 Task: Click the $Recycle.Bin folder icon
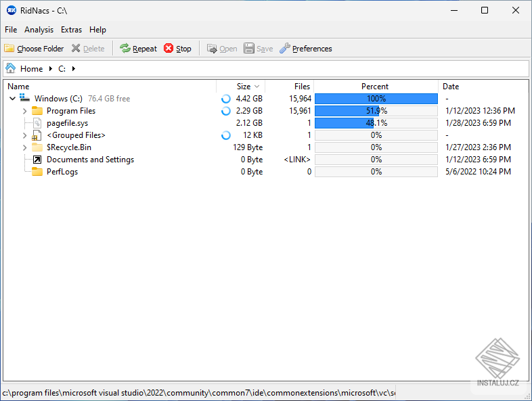pyautogui.click(x=37, y=147)
